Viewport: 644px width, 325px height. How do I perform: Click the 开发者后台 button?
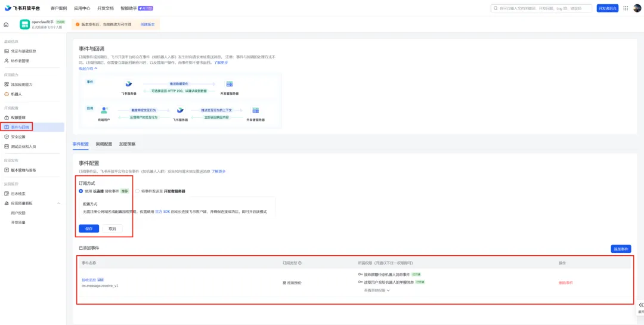pos(608,8)
